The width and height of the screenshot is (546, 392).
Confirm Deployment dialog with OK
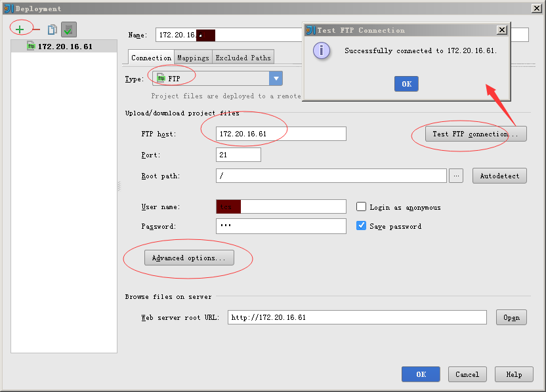tap(421, 374)
